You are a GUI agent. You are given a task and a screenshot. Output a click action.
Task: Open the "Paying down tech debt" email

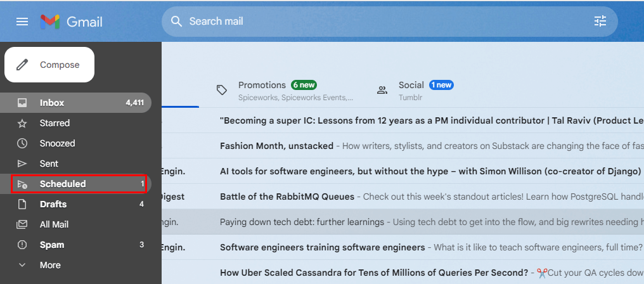coord(302,222)
